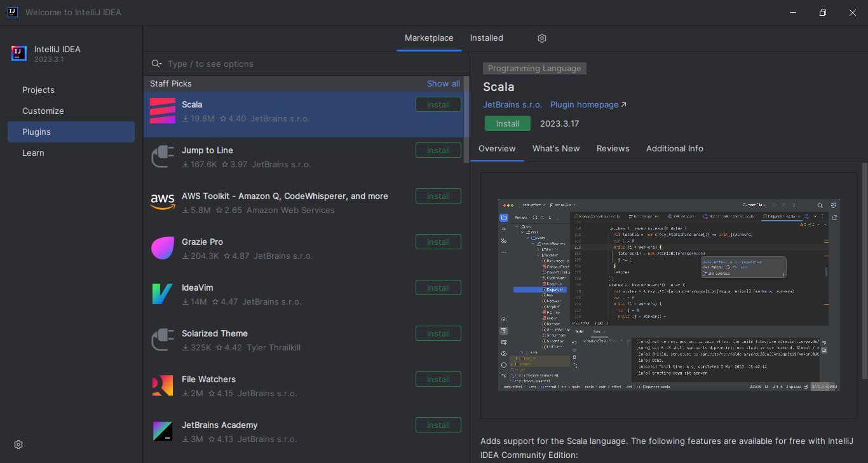Open Customize in the sidebar
Screen dimensions: 868x463
[x=71, y=111]
